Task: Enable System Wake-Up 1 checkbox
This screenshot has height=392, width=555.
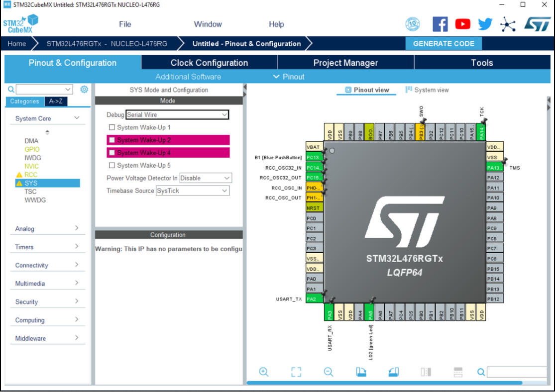Action: point(112,128)
